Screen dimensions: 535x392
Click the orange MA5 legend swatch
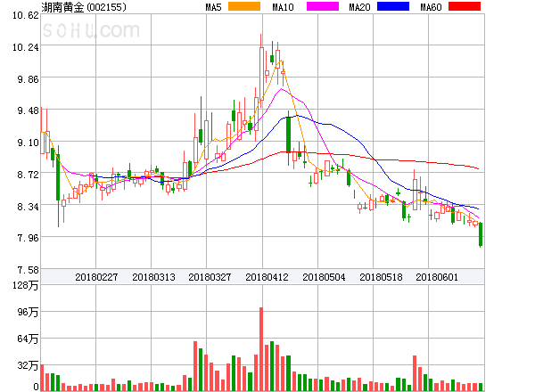point(244,6)
